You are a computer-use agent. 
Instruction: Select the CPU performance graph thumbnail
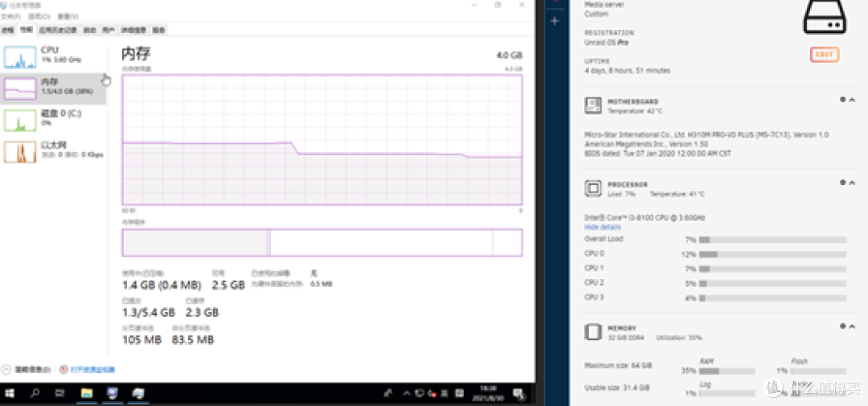(20, 56)
